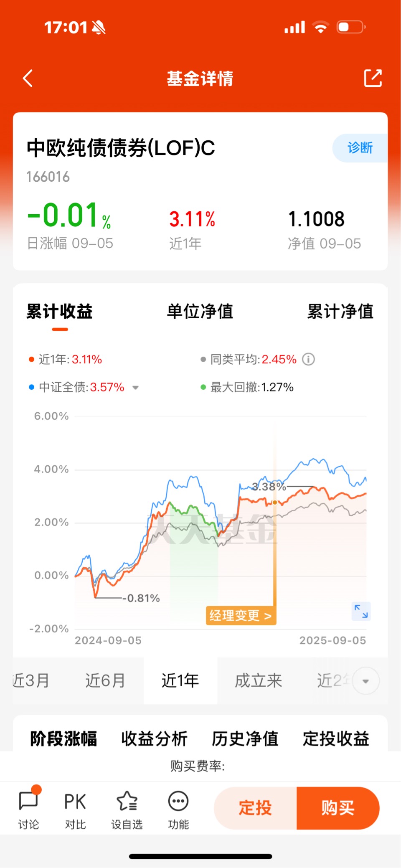Tap the info icon beside 同类平均

point(308,359)
